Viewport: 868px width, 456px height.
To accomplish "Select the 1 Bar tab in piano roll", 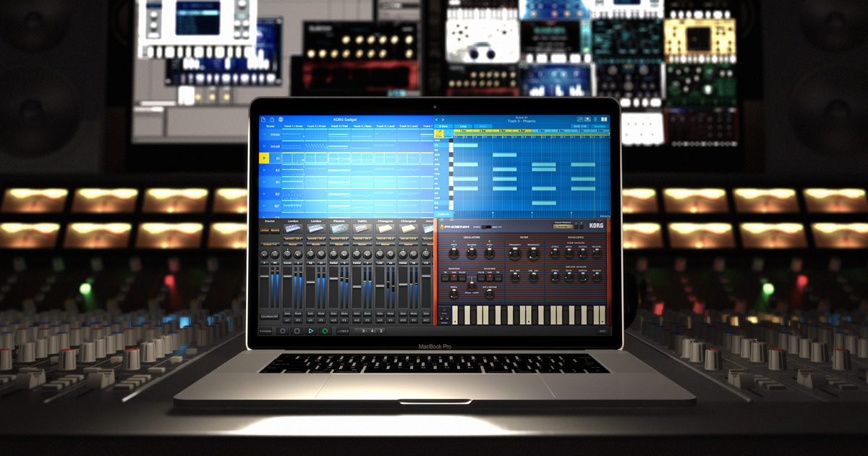I will click(x=463, y=131).
